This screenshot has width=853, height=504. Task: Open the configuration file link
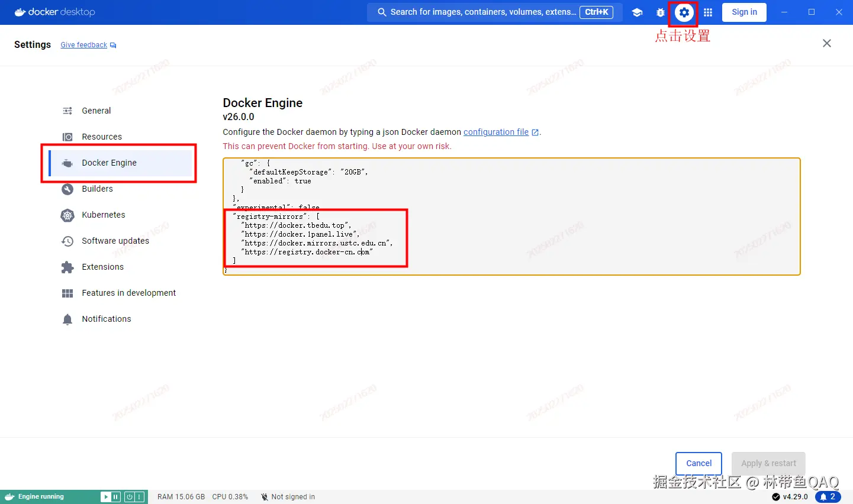point(496,132)
